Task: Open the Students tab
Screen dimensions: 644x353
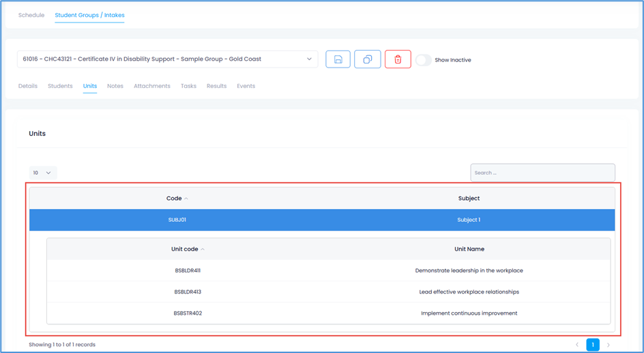Action: click(60, 86)
